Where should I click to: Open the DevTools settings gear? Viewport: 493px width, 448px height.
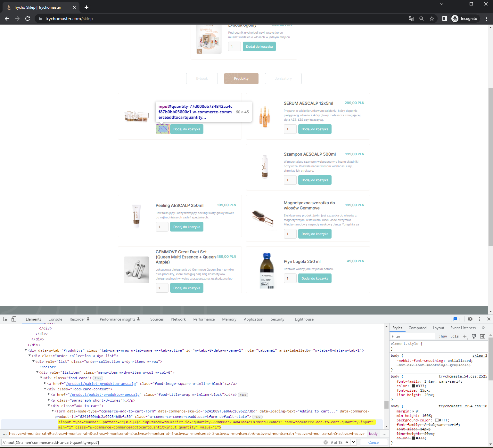pyautogui.click(x=470, y=319)
